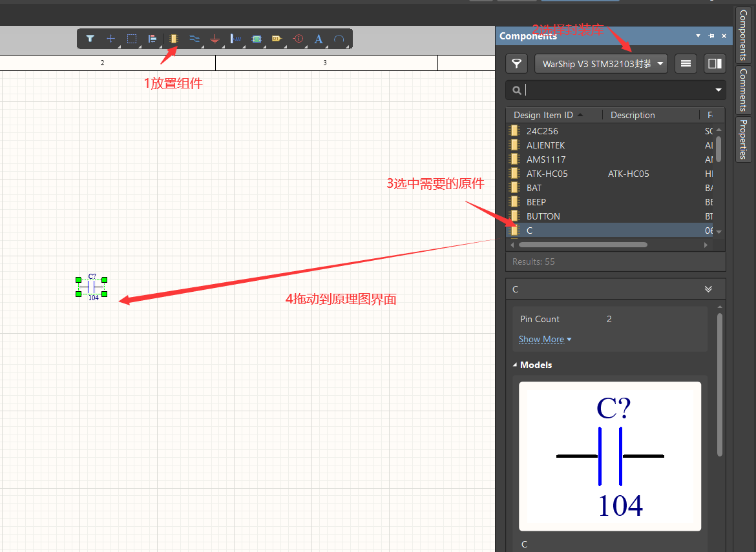
Task: Select the place wire tool
Action: (194, 39)
